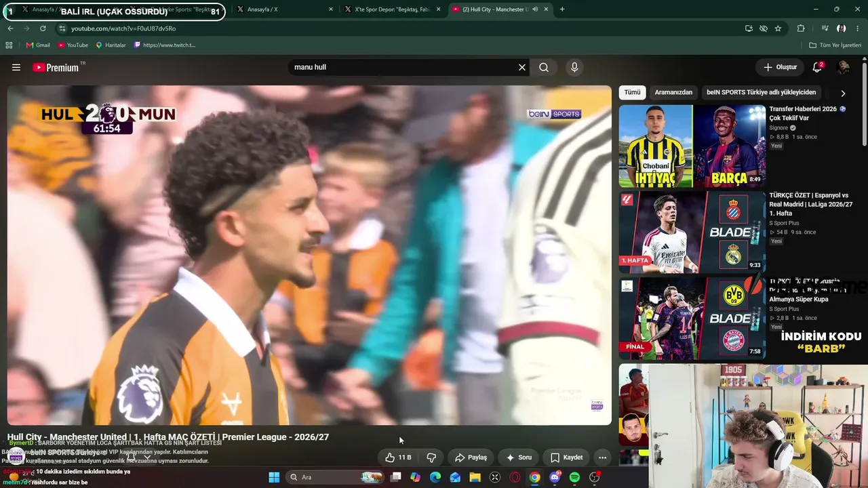Open Spotify from the taskbar
Image resolution: width=868 pixels, height=488 pixels.
574,477
